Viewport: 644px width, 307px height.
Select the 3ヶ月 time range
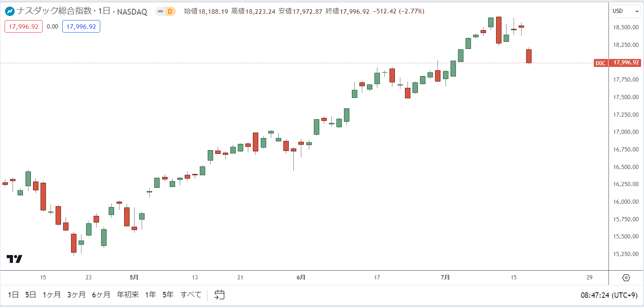pos(76,294)
